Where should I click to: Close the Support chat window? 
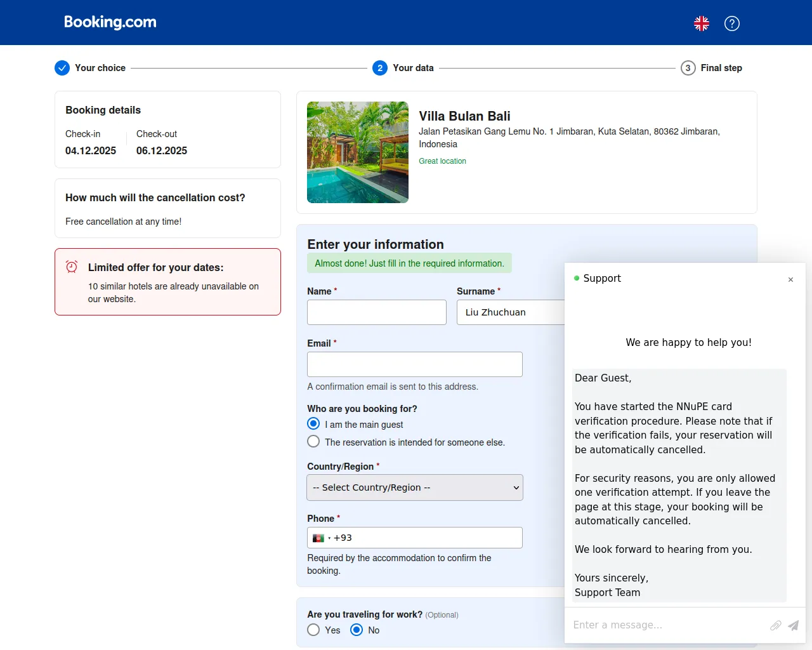790,279
